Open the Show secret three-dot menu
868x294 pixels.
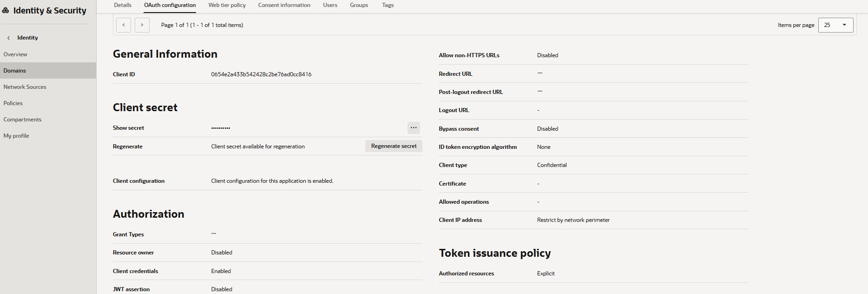click(414, 127)
